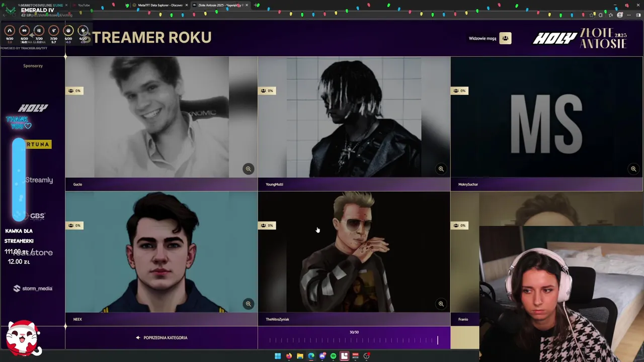This screenshot has width=644, height=362.
Task: Click the NEEX name label
Action: (77, 319)
